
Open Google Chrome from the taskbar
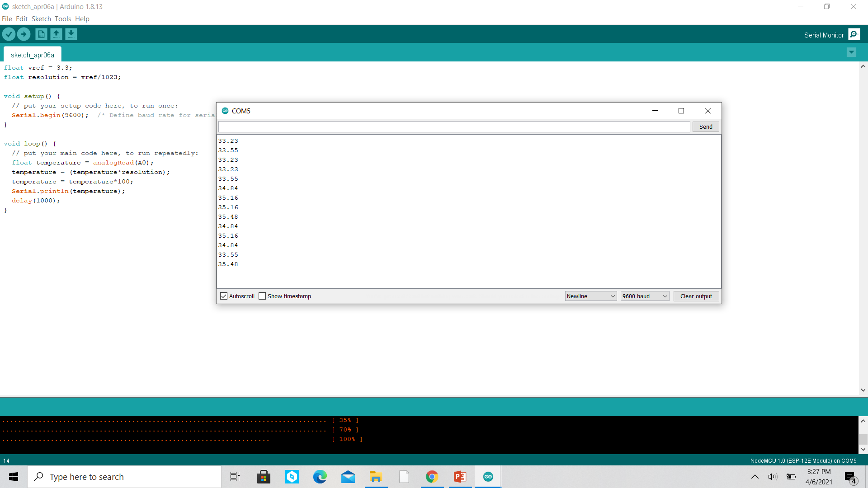click(x=432, y=477)
